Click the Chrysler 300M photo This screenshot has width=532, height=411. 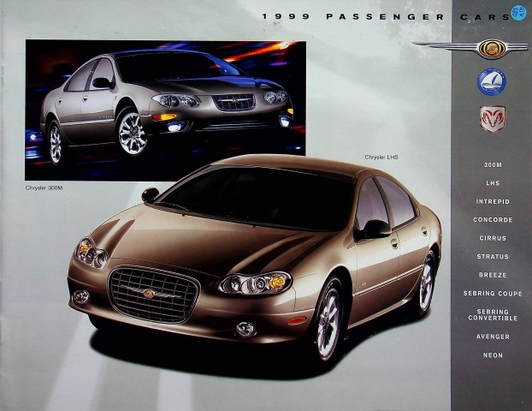165,110
